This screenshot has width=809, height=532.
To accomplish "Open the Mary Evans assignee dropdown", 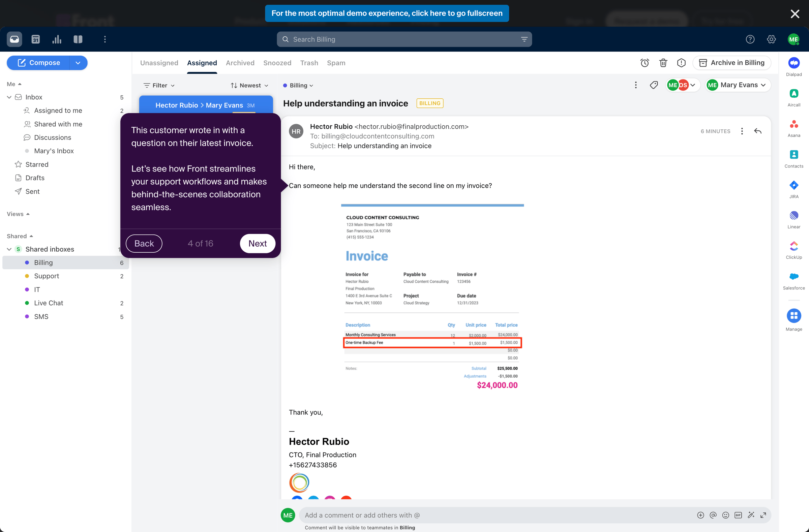I will [737, 85].
